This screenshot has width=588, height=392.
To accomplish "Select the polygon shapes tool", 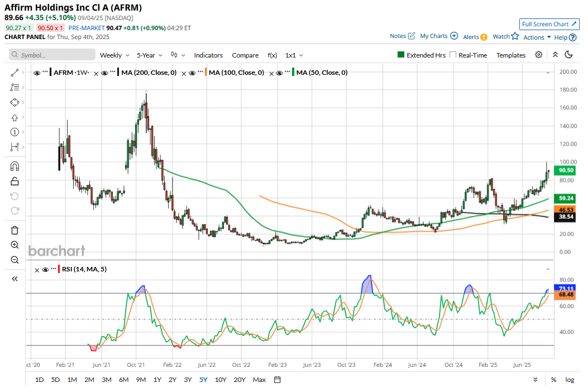I will click(x=15, y=102).
